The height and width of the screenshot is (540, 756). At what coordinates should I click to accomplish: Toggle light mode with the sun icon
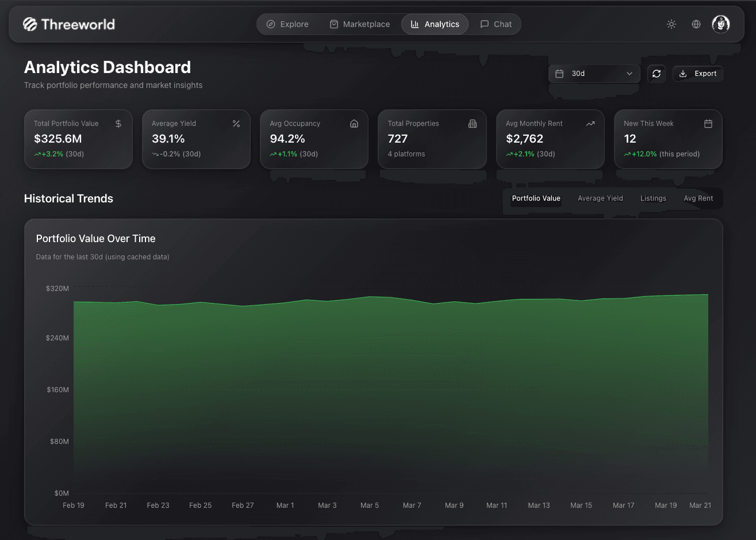(671, 24)
